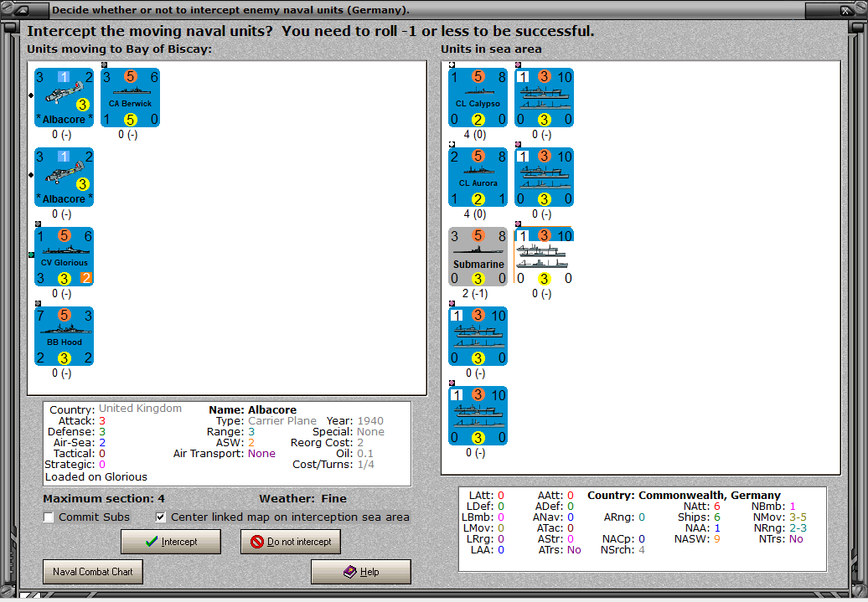Screen dimensions: 868x602
Task: Select the Albacore carrier plane counter
Action: 64,98
